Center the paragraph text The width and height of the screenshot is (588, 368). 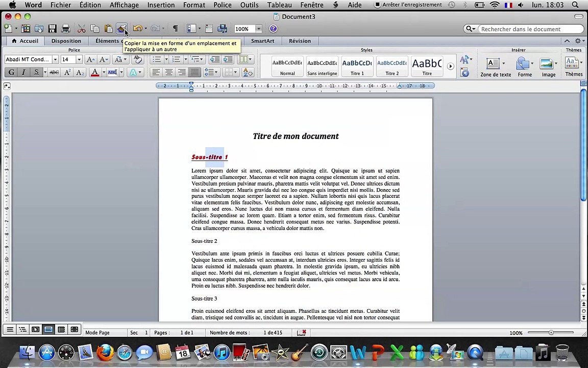coord(169,72)
